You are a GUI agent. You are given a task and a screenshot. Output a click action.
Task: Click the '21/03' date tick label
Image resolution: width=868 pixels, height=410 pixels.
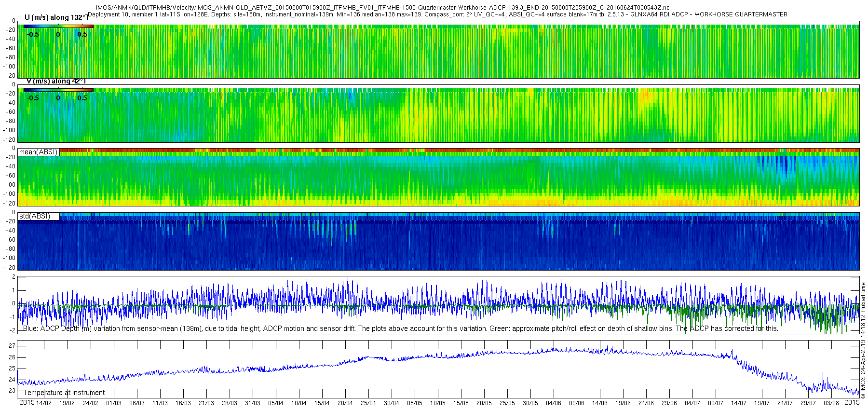(206, 403)
